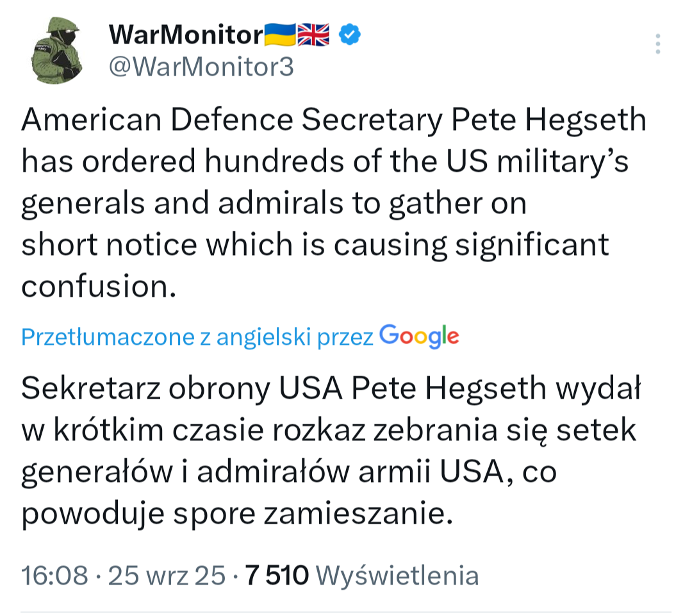The height and width of the screenshot is (616, 692).
Task: Click the 16:08 timestamp
Action: coord(54,575)
